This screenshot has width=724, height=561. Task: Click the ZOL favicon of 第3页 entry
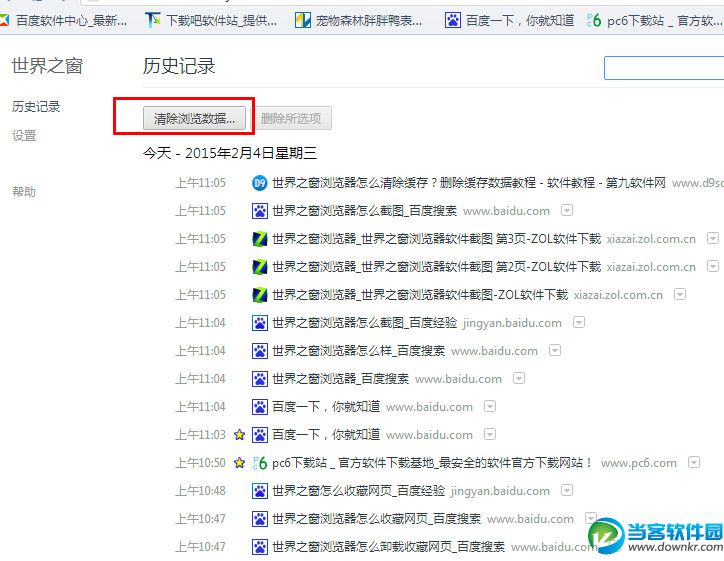point(259,239)
